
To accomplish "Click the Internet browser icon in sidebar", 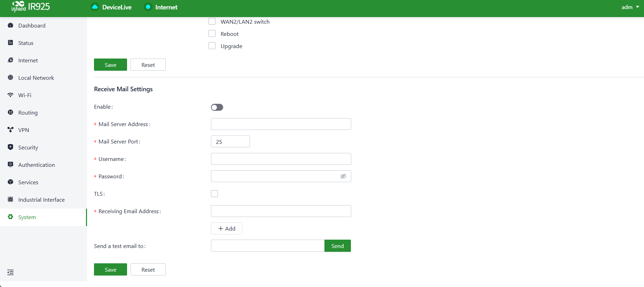I will [10, 60].
